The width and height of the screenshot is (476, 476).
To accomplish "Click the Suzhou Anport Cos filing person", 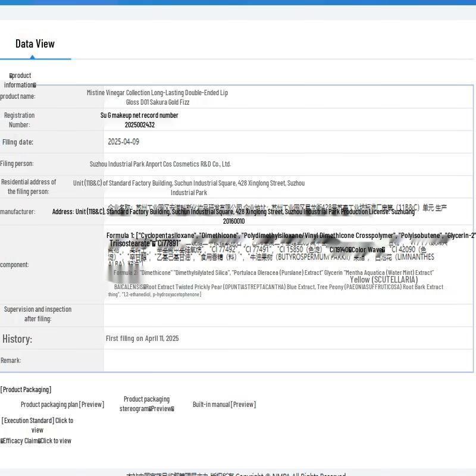I will [160, 164].
